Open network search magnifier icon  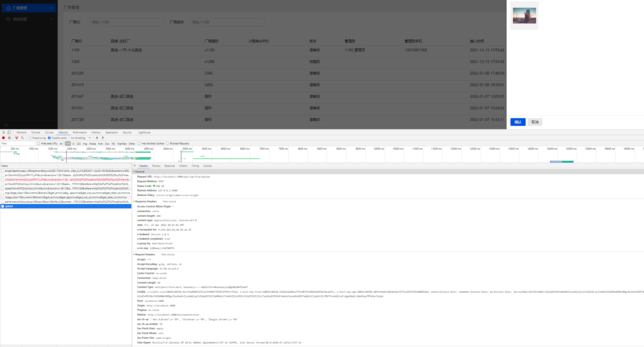pos(22,138)
